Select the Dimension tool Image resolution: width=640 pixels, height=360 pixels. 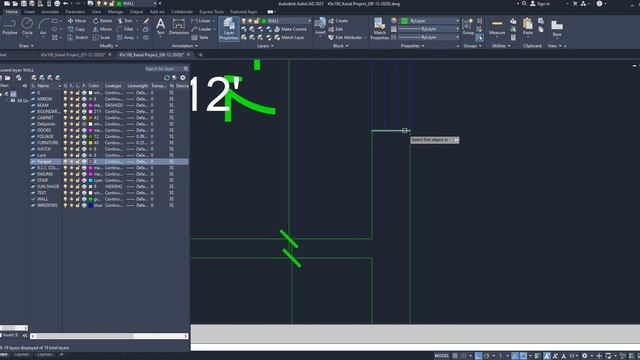pyautogui.click(x=178, y=27)
